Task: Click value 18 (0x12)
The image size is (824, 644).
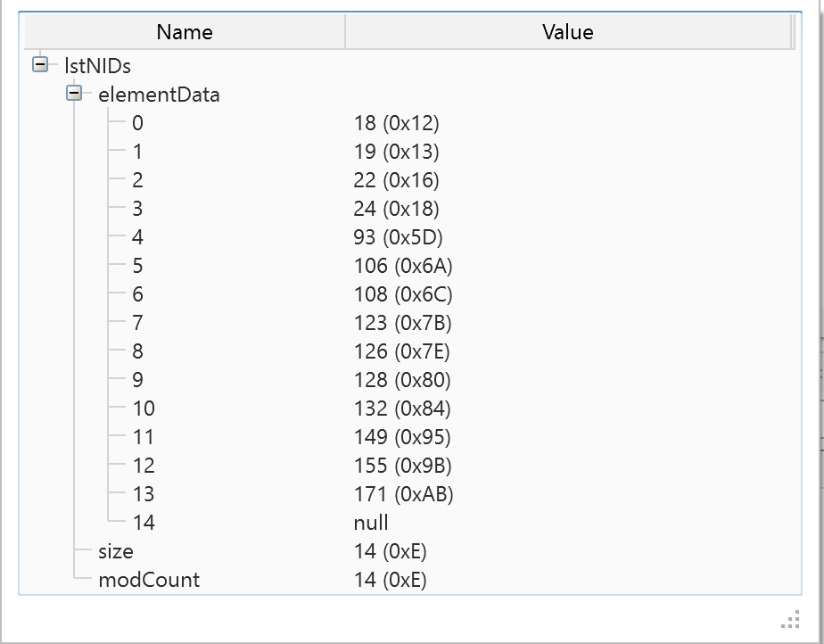Action: 396,123
